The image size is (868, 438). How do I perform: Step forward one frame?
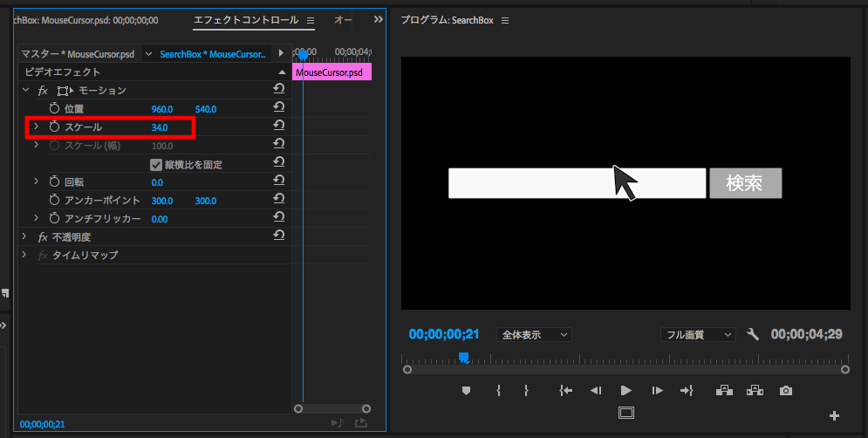[657, 391]
